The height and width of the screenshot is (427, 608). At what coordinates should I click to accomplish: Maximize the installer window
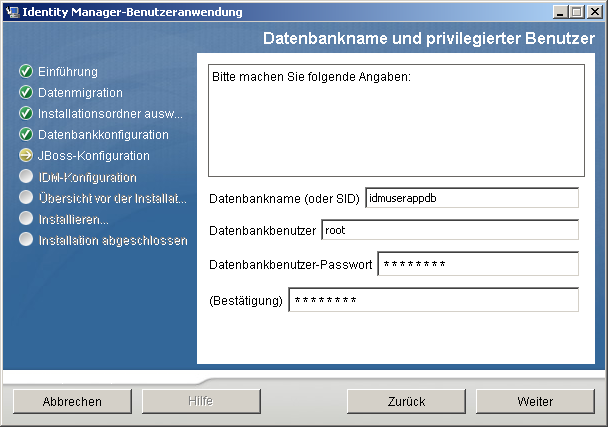tap(578, 12)
